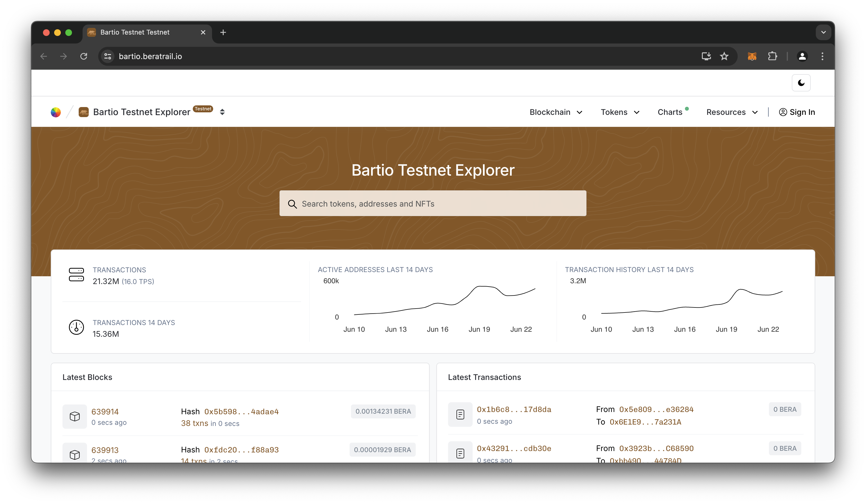This screenshot has width=866, height=504.
Task: Bookmark this page with the star icon
Action: 724,56
